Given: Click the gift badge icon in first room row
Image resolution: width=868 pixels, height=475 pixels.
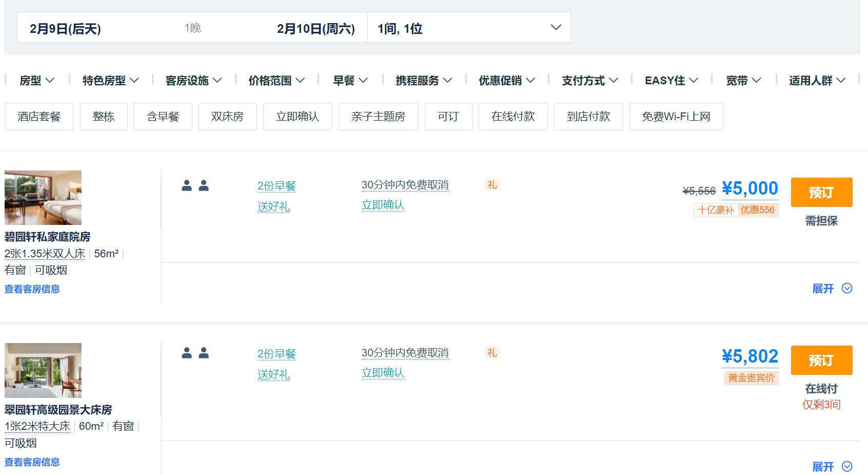Looking at the screenshot, I should (x=492, y=185).
